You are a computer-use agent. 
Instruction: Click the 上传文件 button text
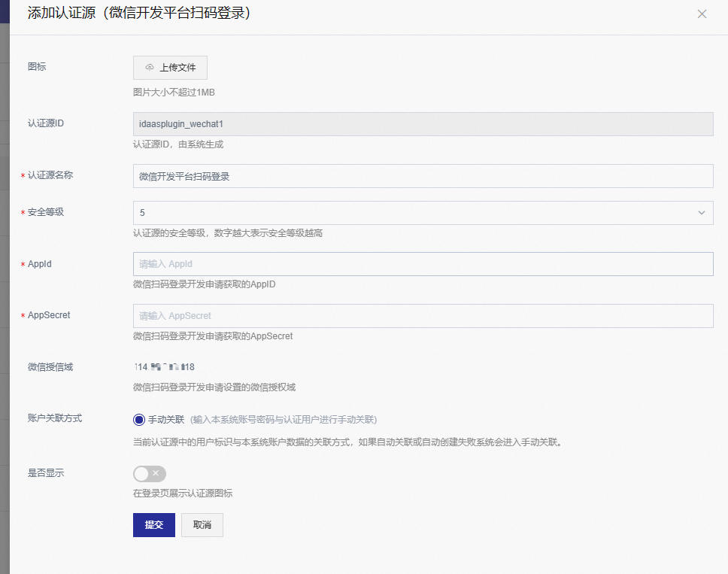click(177, 68)
